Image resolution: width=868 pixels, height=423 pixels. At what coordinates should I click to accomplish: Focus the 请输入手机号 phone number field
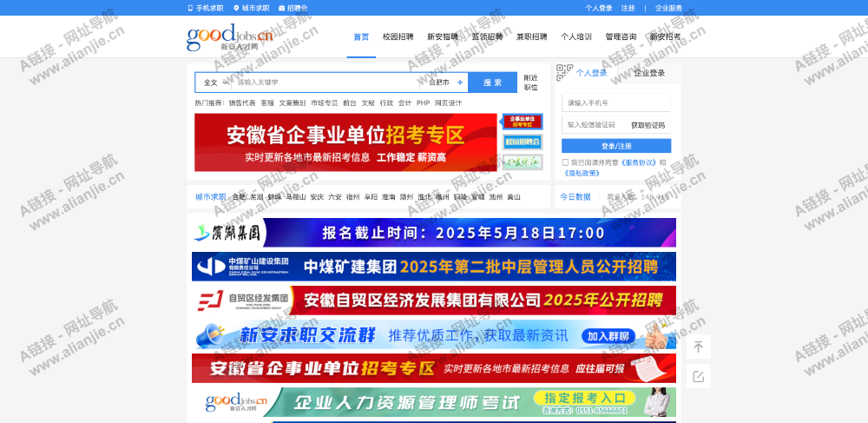click(616, 103)
